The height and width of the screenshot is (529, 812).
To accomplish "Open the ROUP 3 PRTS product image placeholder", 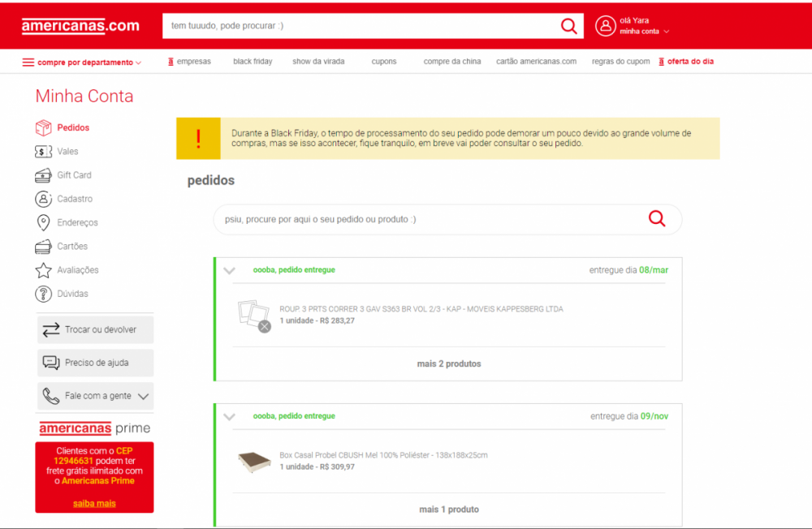I will [253, 315].
